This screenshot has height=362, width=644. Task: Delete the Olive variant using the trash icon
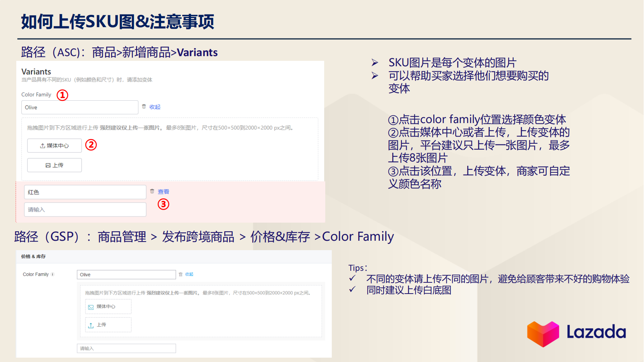pos(143,107)
